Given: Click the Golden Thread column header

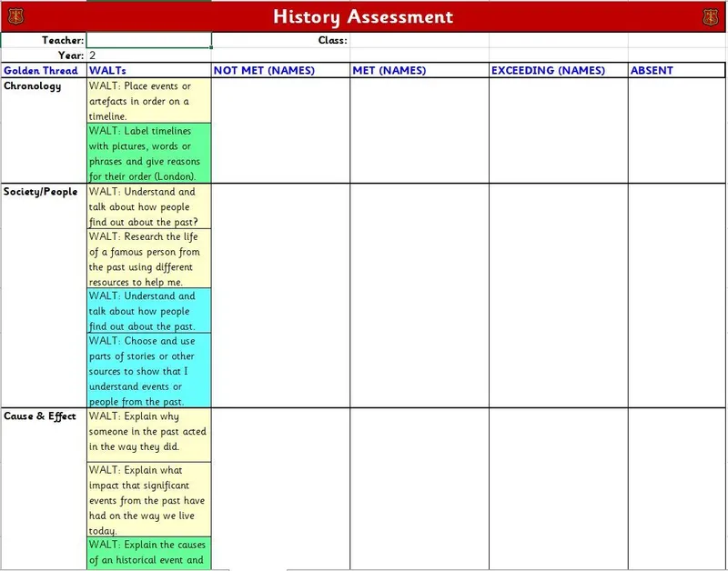Looking at the screenshot, I should click(x=43, y=70).
